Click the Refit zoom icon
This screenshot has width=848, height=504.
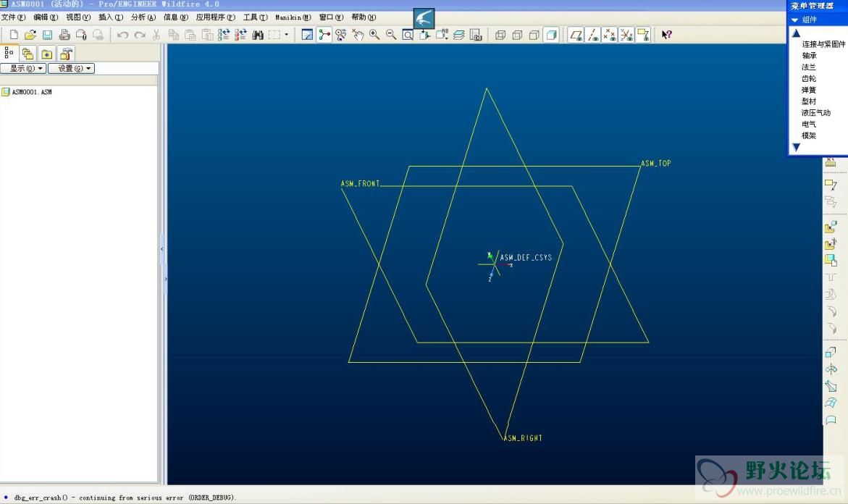point(408,35)
